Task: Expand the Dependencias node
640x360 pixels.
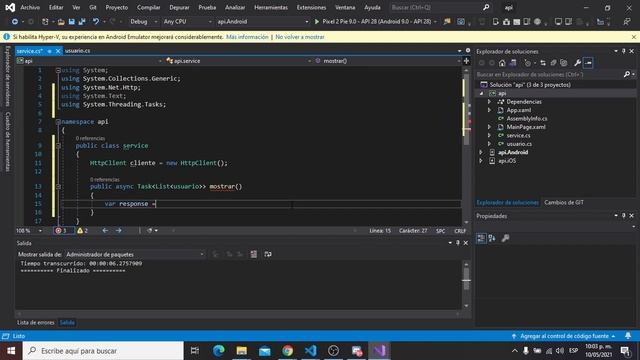Action: click(489, 102)
